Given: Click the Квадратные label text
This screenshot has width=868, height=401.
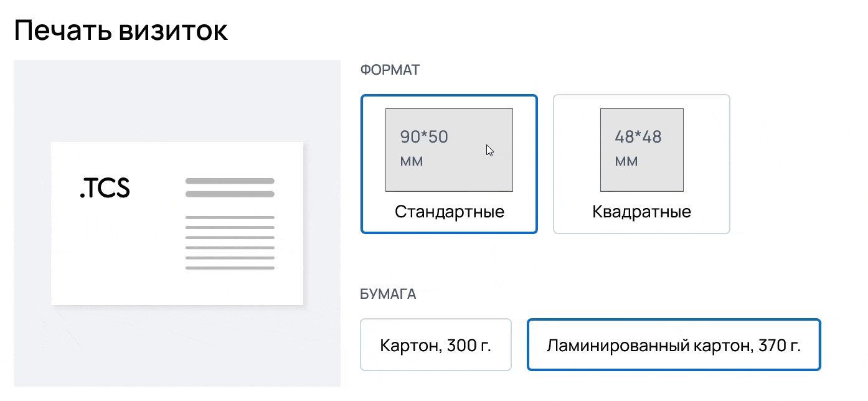Looking at the screenshot, I should click(641, 212).
